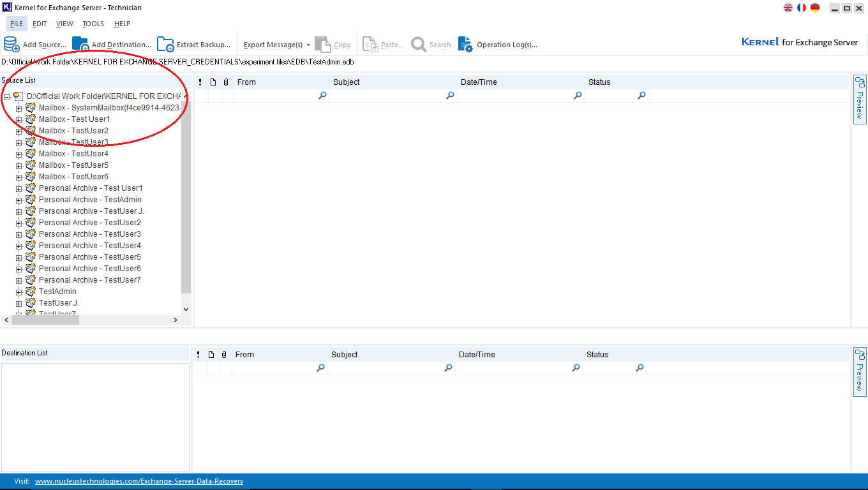Open the lower Preview side tab
This screenshot has height=490, width=868.
coord(859,371)
